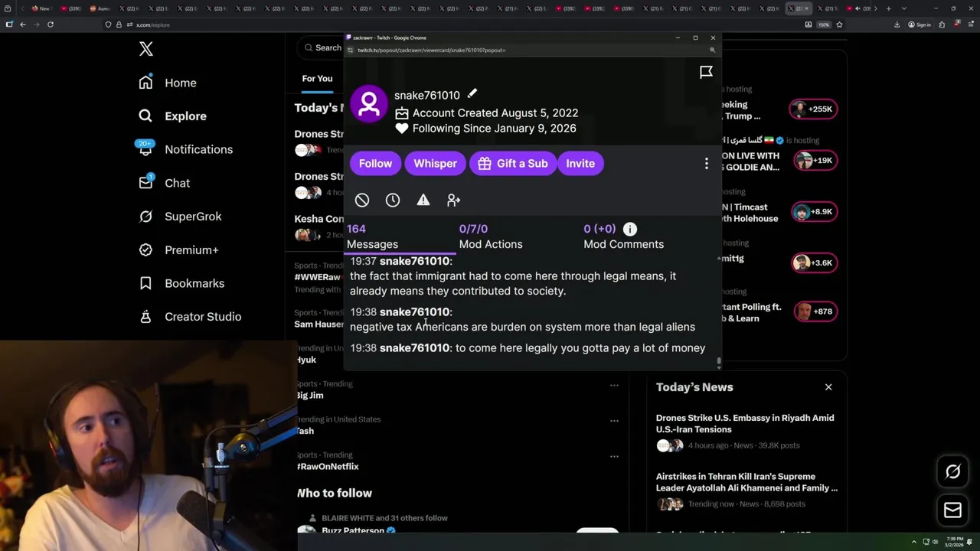Click the browser back arrow
The height and width of the screenshot is (551, 980).
23,24
